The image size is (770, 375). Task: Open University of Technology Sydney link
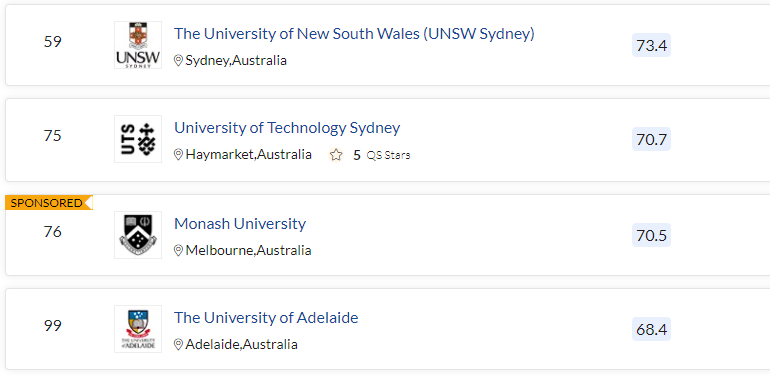(x=287, y=128)
